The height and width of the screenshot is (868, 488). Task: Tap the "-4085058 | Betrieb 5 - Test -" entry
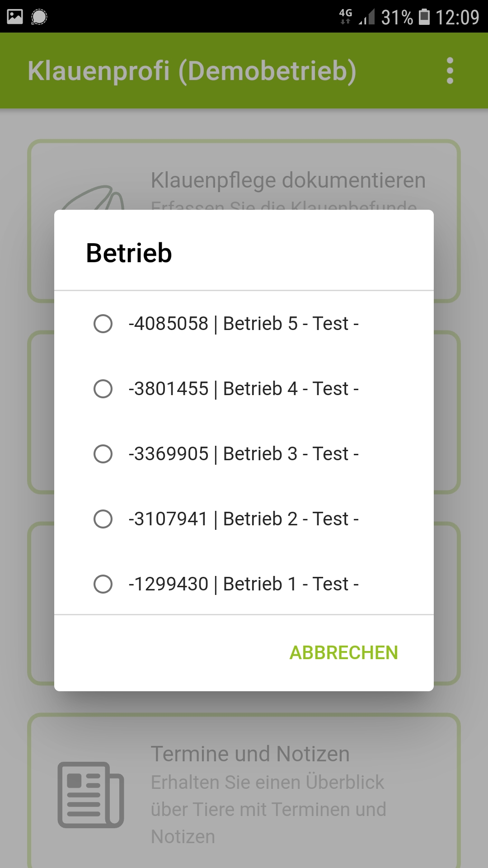(x=244, y=324)
